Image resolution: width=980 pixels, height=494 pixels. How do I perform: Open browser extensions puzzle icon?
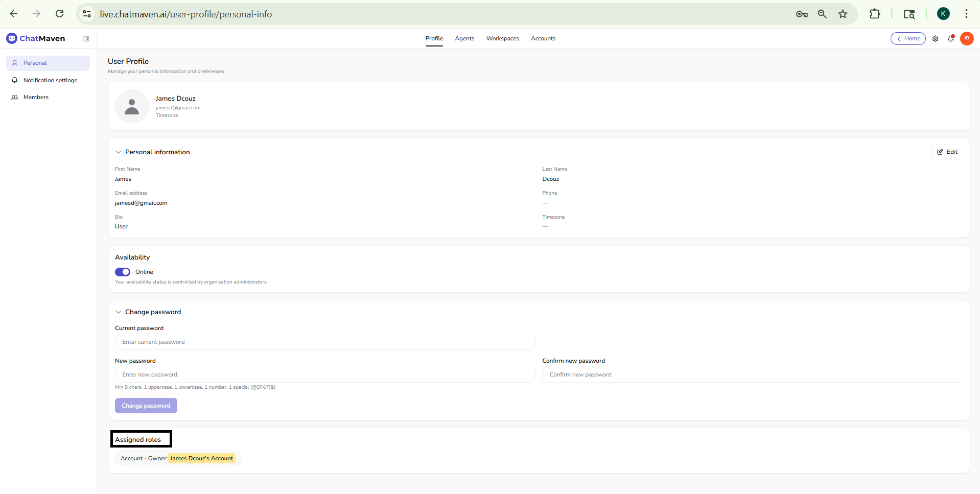pos(875,14)
